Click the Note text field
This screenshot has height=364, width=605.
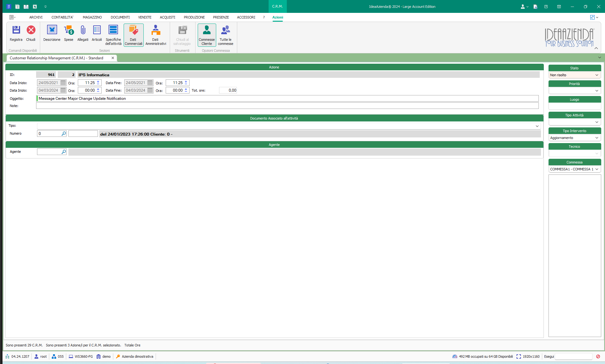click(287, 106)
